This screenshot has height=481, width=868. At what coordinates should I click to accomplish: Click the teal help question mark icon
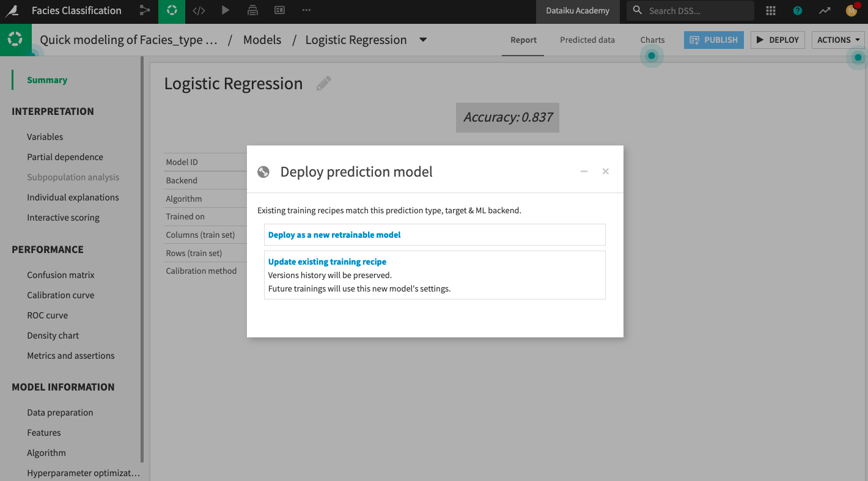(797, 10)
